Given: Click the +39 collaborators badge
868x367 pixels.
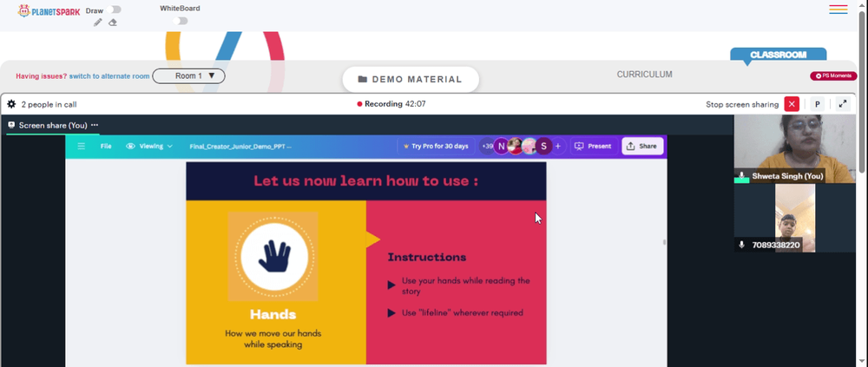Looking at the screenshot, I should click(x=487, y=146).
